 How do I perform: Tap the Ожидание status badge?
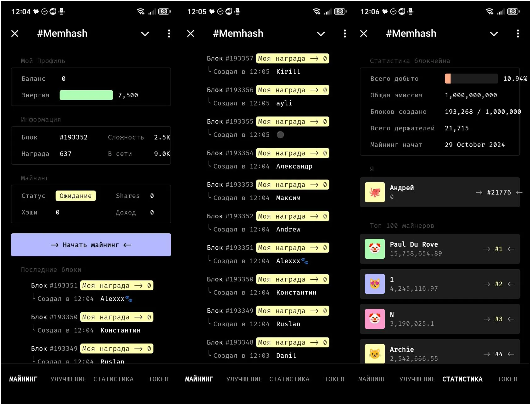pos(76,196)
